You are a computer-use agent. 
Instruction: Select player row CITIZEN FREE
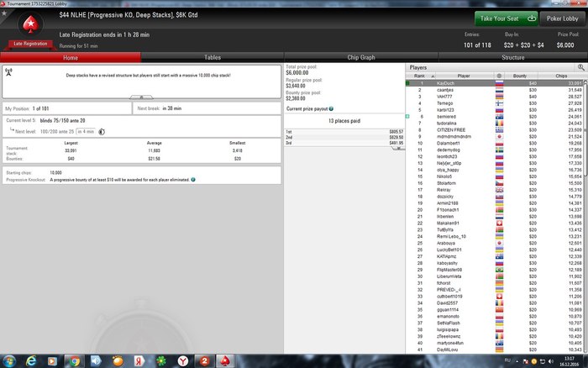coord(494,129)
